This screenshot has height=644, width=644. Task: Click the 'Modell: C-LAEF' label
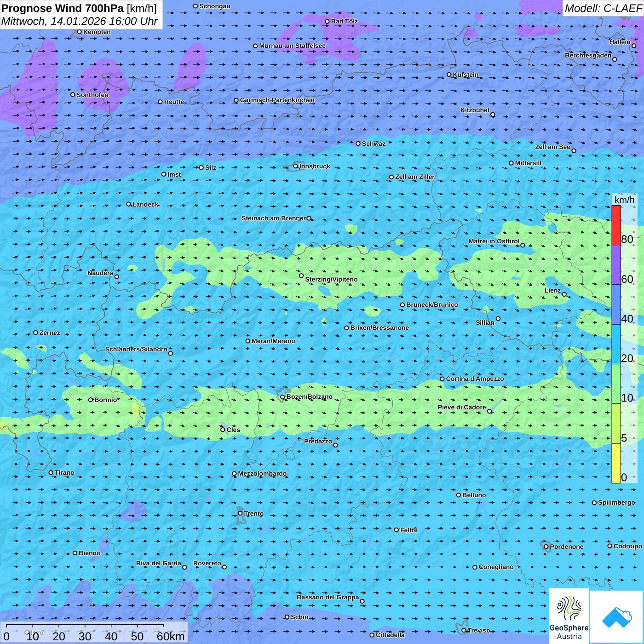click(603, 8)
